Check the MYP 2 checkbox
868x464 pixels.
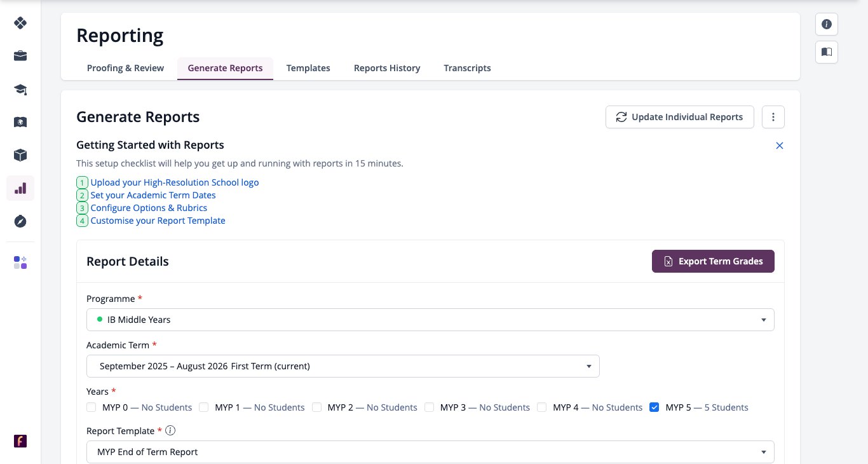(316, 407)
